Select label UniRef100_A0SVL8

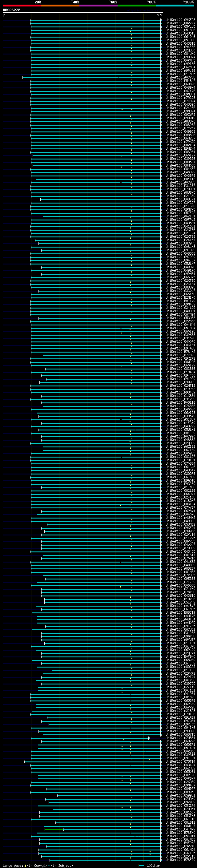tap(180, 78)
